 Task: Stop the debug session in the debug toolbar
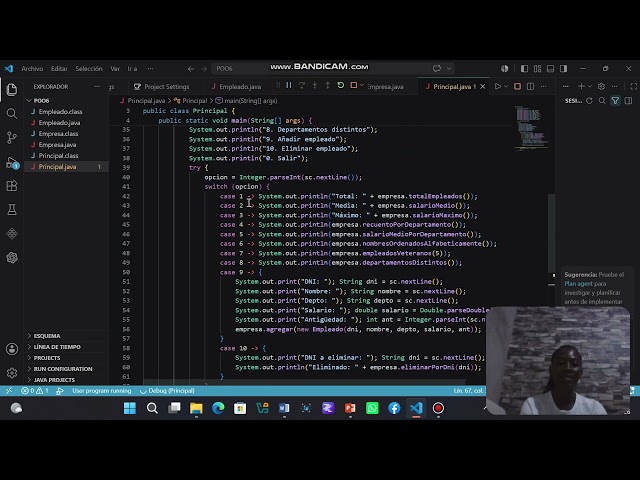pos(353,85)
